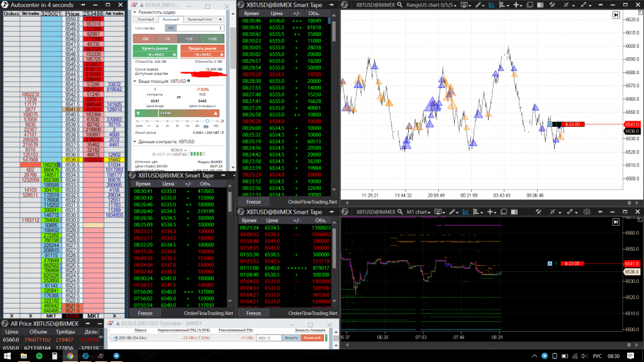Take screenshot with camera icon in M1 chart

coord(587,212)
